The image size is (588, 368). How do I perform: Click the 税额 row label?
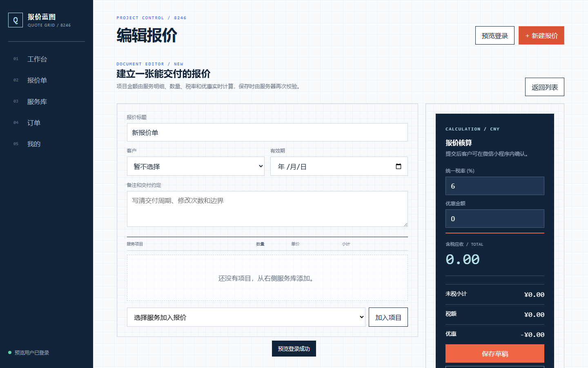coord(451,314)
